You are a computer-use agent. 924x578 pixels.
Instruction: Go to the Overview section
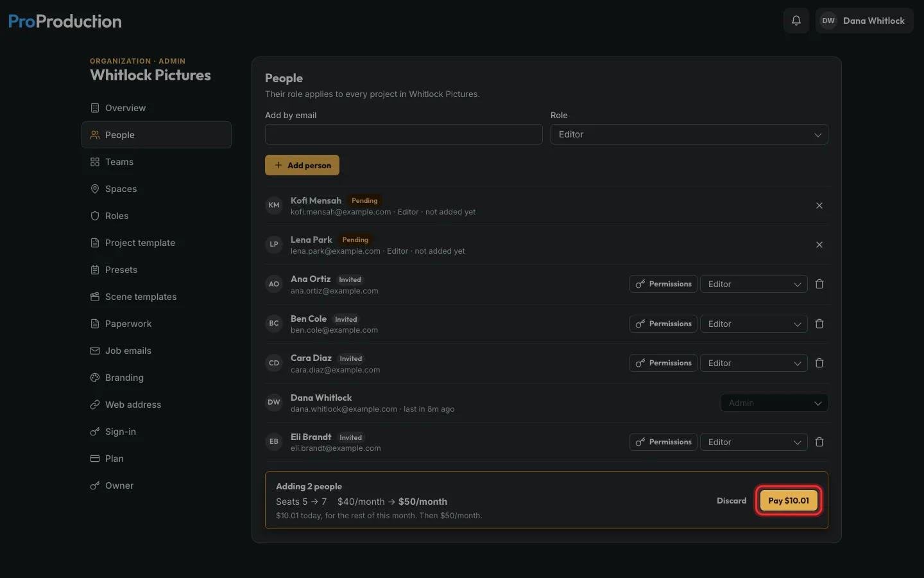(x=157, y=108)
